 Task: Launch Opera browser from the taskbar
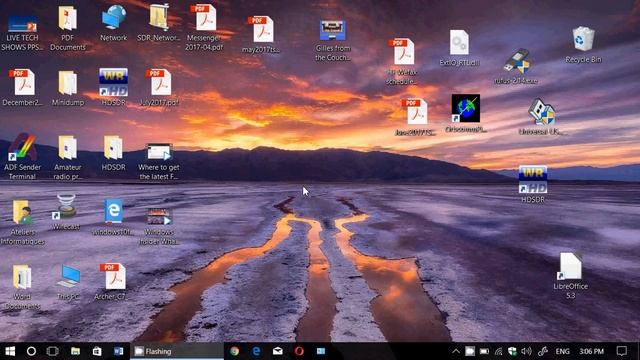(x=299, y=351)
